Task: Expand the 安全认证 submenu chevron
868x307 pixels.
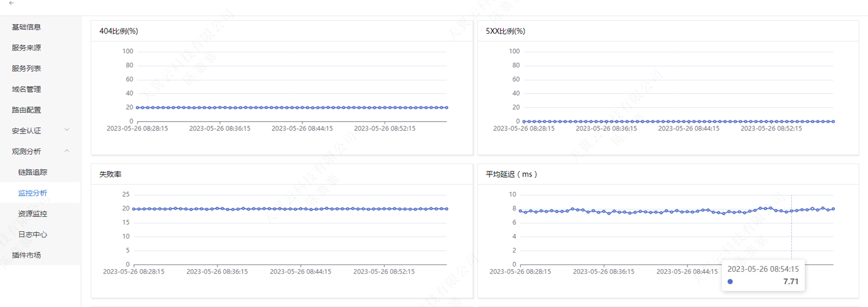Action: 66,130
